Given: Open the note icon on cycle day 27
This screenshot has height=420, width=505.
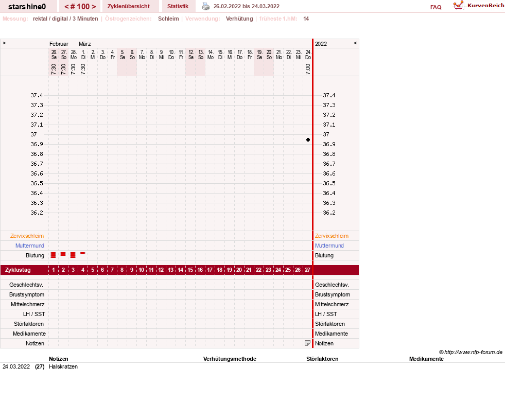Looking at the screenshot, I should click(x=307, y=343).
